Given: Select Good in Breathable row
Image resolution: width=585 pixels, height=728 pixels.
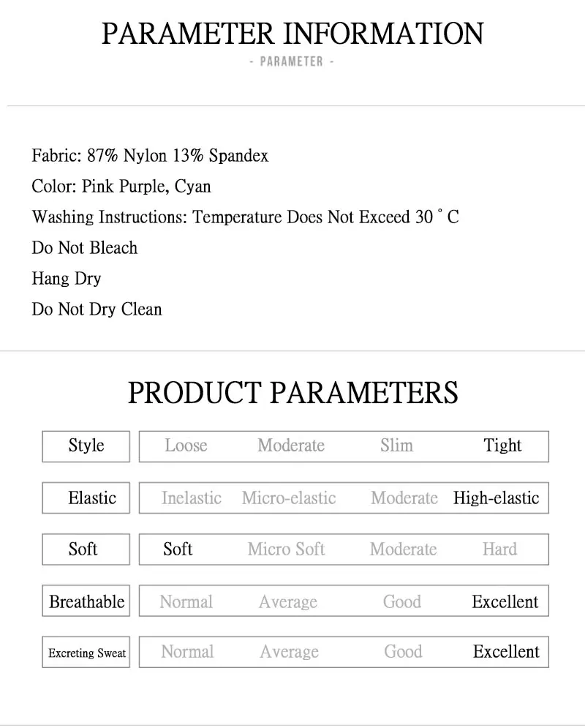Looking at the screenshot, I should tap(401, 601).
